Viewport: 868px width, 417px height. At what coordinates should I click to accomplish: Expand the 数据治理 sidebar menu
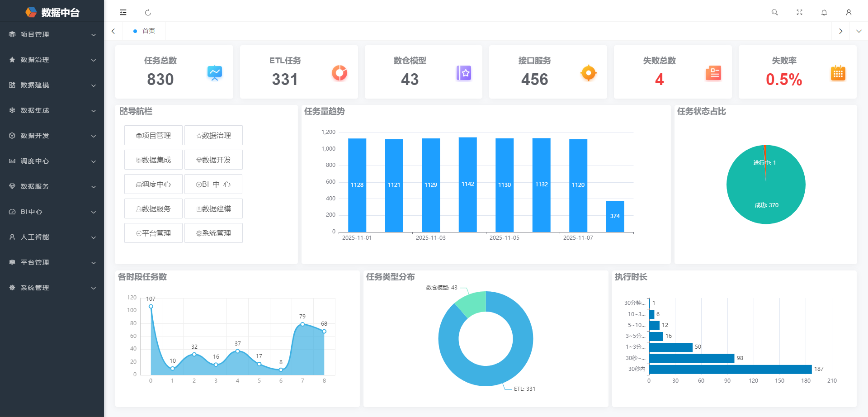(52, 60)
